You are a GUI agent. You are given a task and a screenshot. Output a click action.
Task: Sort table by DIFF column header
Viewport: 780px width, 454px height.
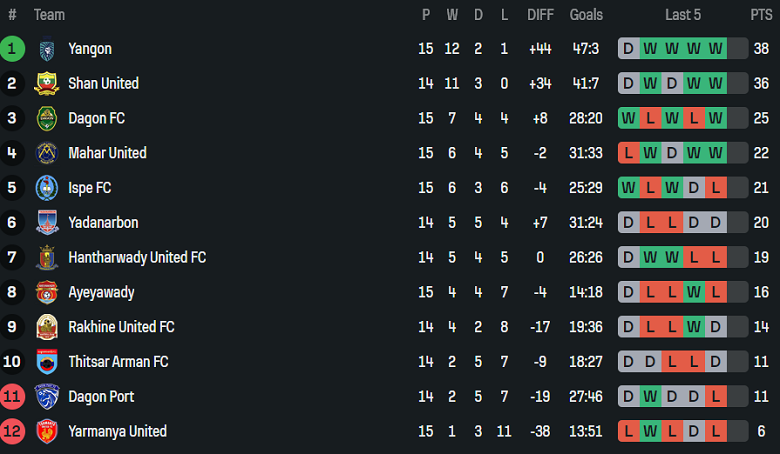pos(540,15)
